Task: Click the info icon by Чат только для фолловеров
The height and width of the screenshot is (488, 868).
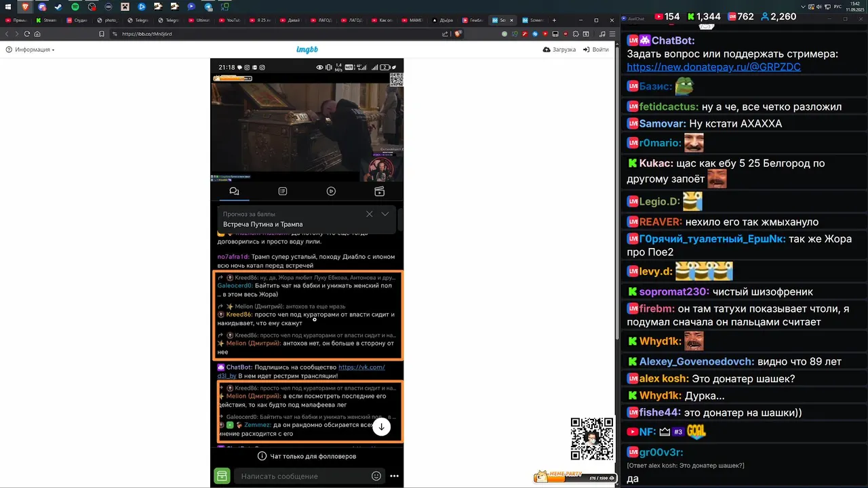Action: pyautogui.click(x=262, y=456)
